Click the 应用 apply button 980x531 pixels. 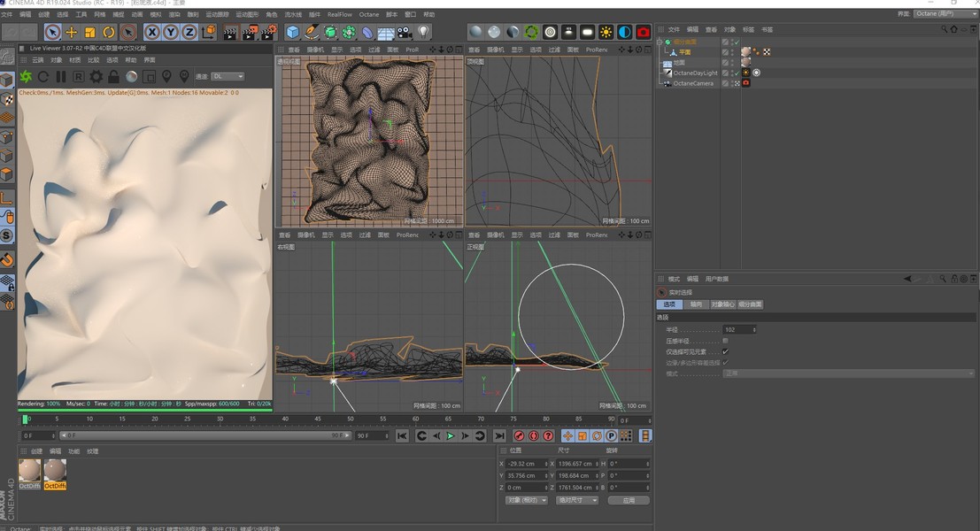point(629,500)
